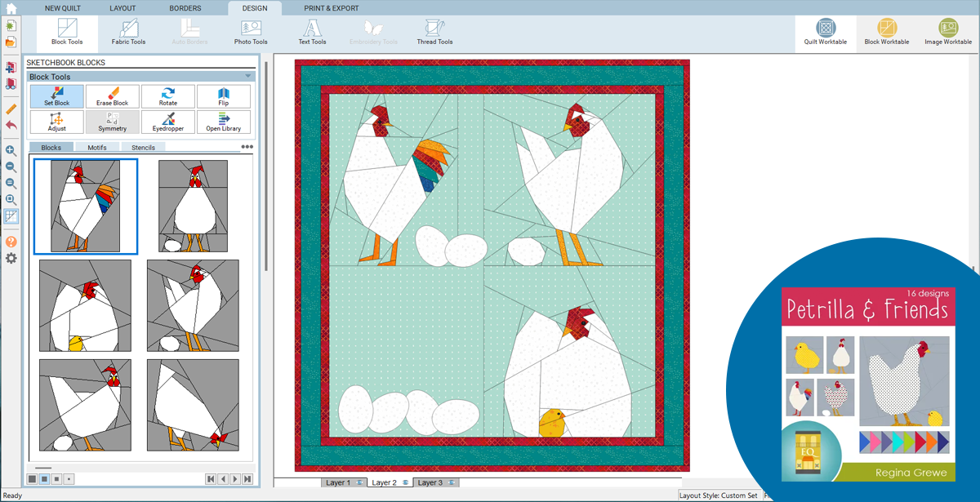Toggle Layer 1 visibility eye icon
This screenshot has width=980, height=502.
tap(359, 483)
